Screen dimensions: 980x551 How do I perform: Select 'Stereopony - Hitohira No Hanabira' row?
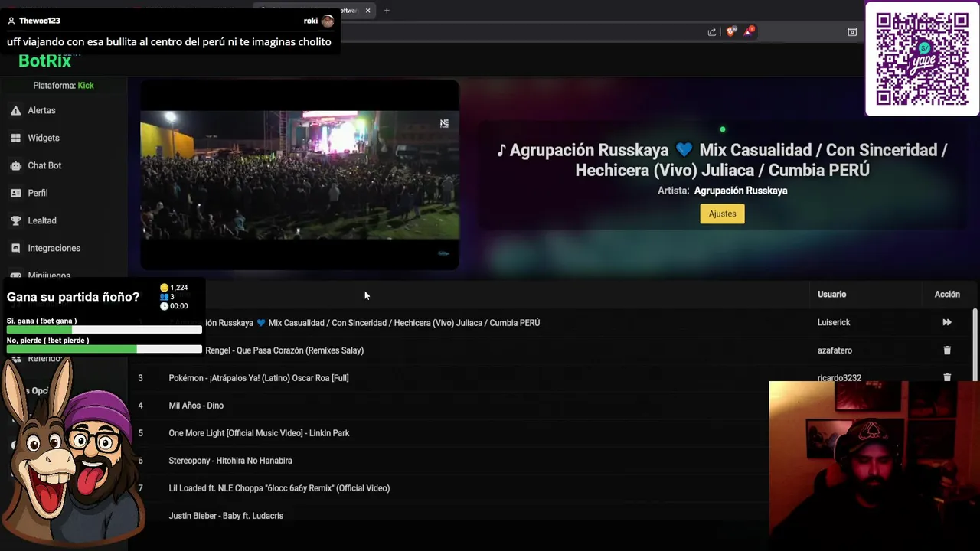(230, 461)
